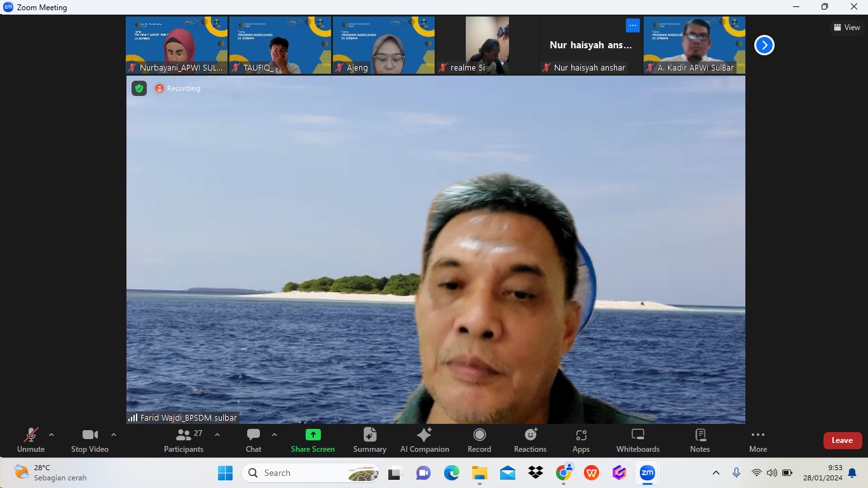Open the Reactions emoji panel

(530, 440)
